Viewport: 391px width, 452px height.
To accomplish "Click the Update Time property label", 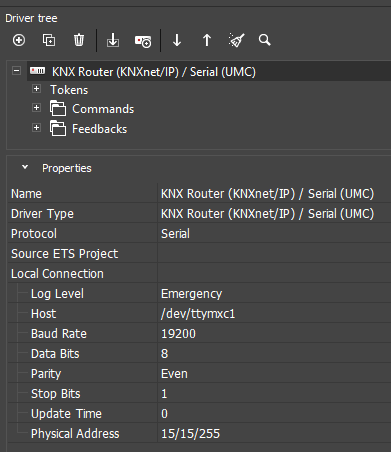I will 66,414.
